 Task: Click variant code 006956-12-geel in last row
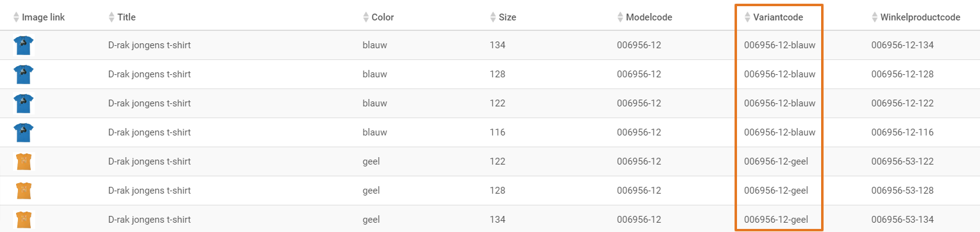(776, 220)
